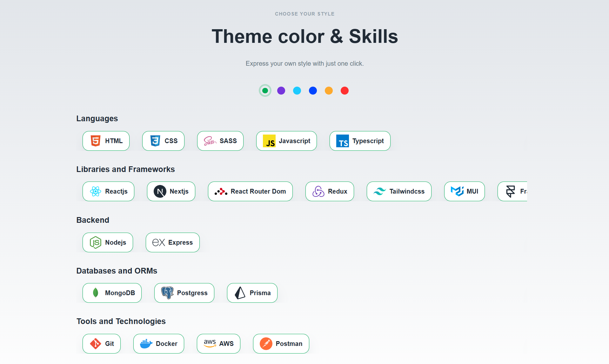The height and width of the screenshot is (364, 609).
Task: Switch theme to purple color
Action: [281, 91]
